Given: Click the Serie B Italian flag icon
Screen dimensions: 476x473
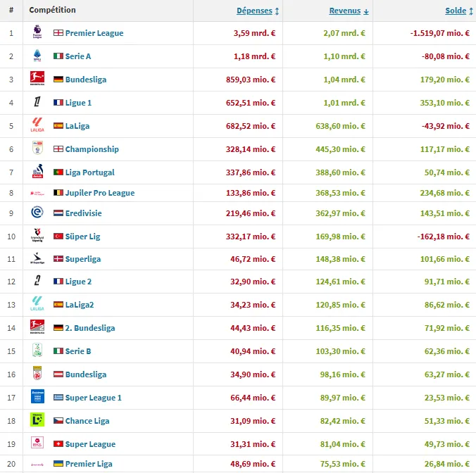Looking at the screenshot, I should (58, 351).
